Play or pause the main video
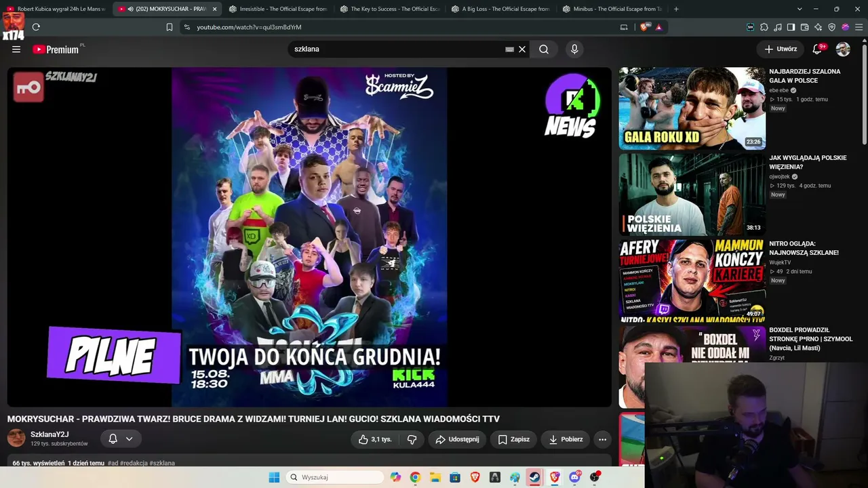 [x=309, y=237]
